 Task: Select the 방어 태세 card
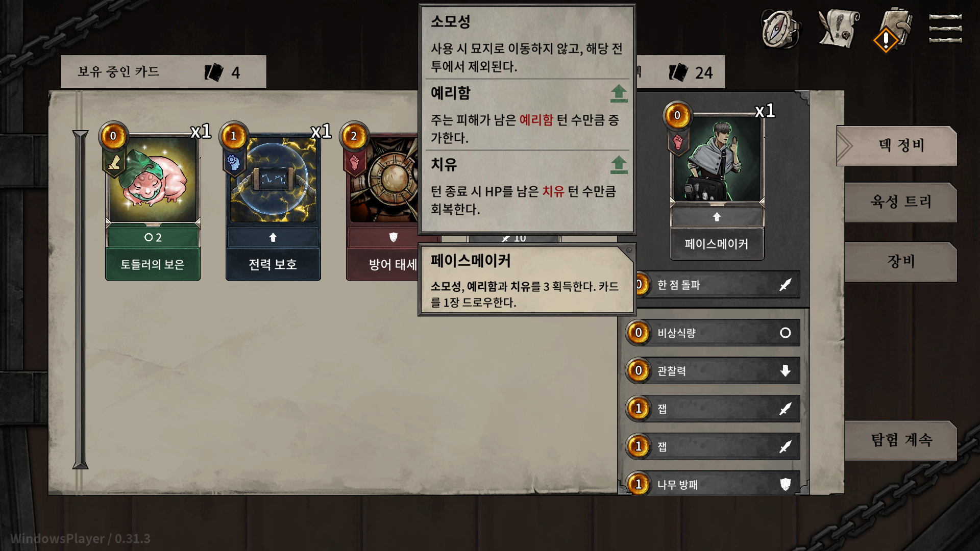point(382,203)
